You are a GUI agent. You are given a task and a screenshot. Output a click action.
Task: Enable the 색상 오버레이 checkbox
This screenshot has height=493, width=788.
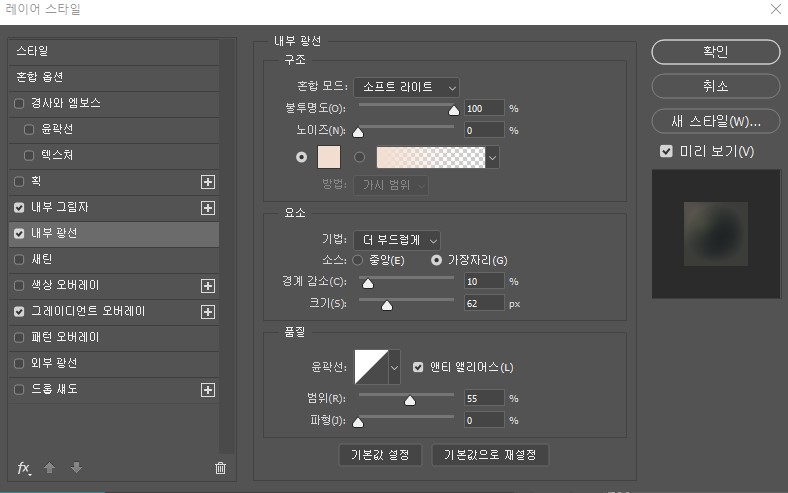(19, 285)
